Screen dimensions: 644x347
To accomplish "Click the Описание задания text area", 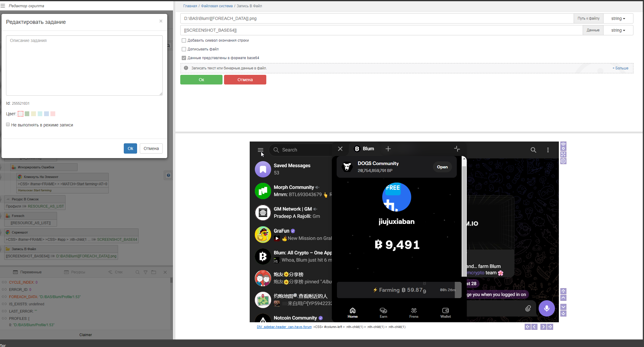I will (84, 65).
